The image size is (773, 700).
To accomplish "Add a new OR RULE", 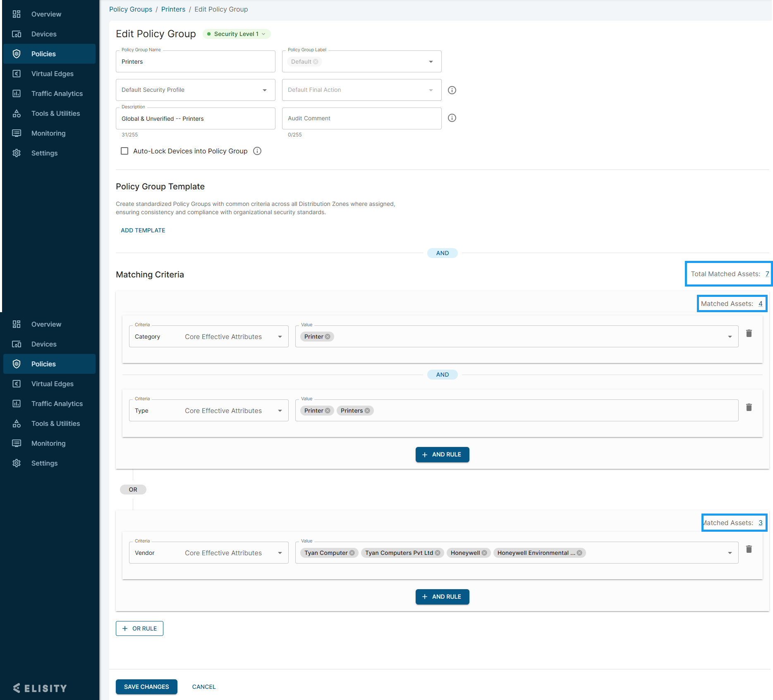I will (x=139, y=628).
